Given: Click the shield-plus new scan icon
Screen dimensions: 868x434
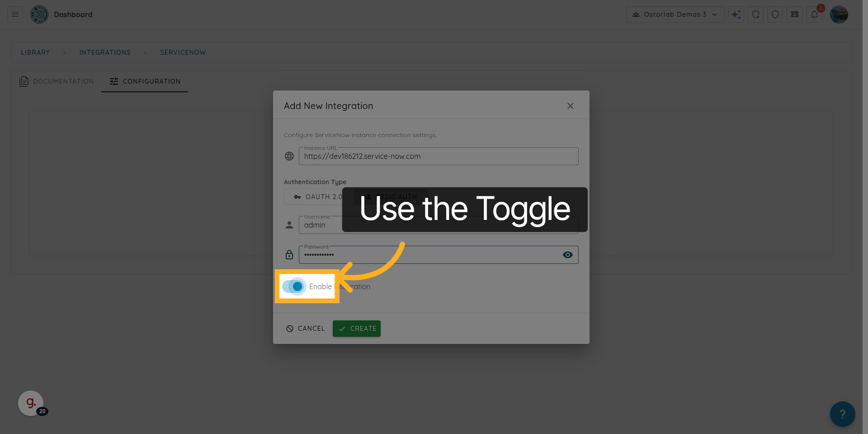Looking at the screenshot, I should (x=755, y=14).
